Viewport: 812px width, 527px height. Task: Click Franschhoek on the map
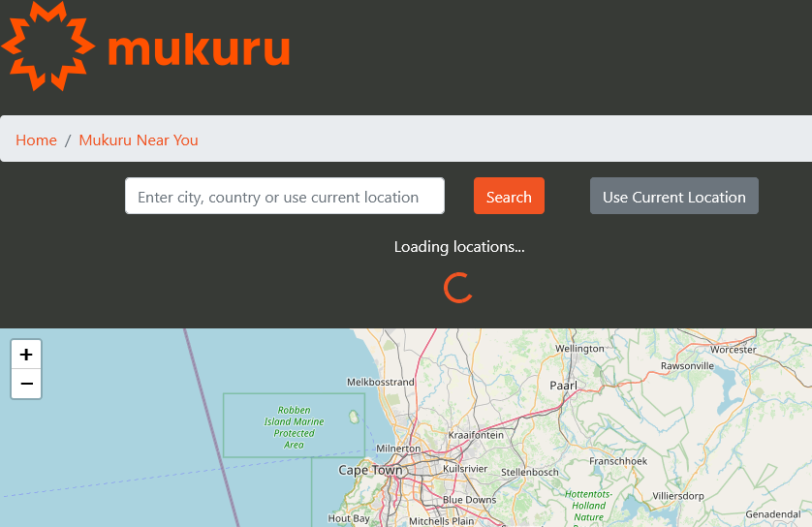(x=617, y=461)
